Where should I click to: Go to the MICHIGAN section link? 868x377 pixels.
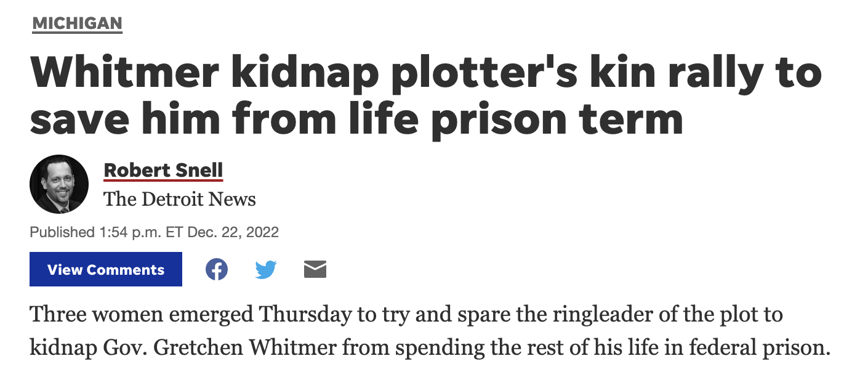(x=78, y=24)
